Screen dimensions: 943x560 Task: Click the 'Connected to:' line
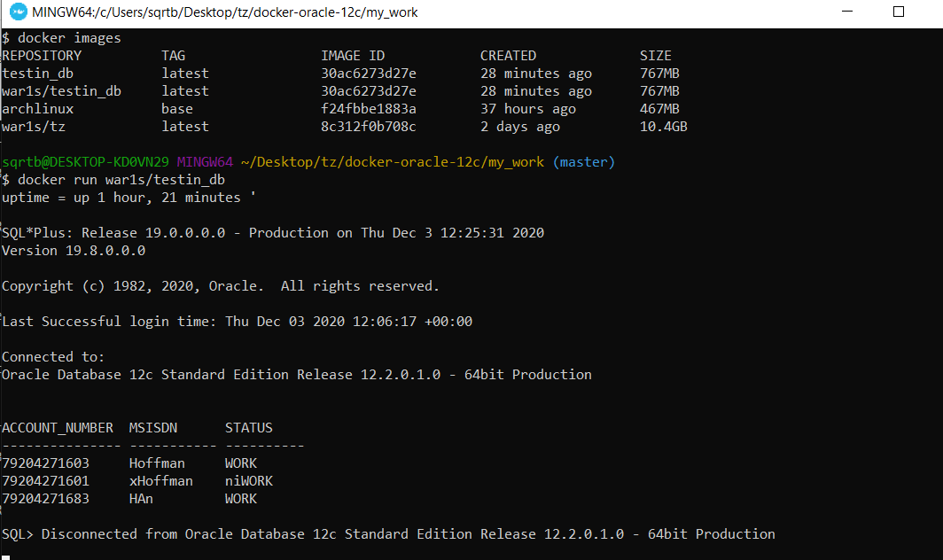click(x=53, y=357)
